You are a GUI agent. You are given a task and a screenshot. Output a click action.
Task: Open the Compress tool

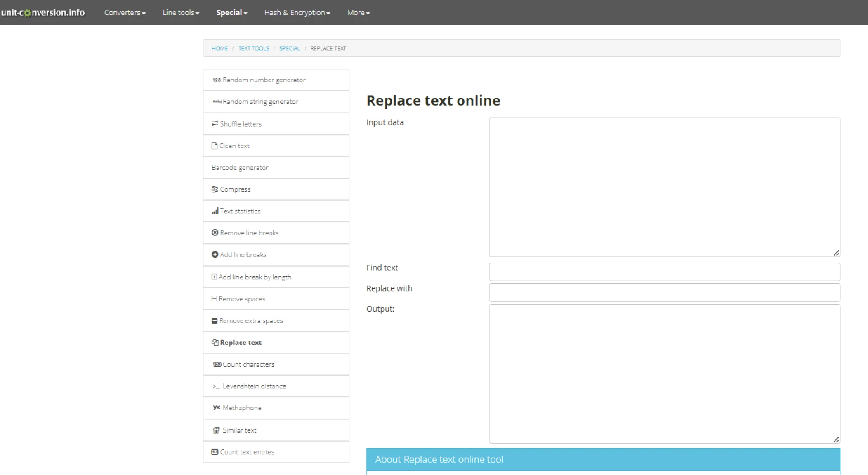click(236, 189)
